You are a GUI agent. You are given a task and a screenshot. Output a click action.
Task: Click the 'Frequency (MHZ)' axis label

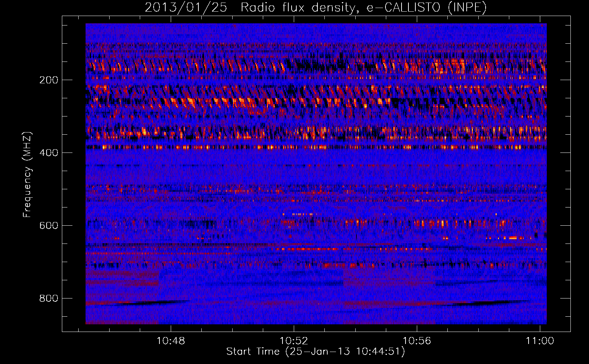tap(27, 175)
